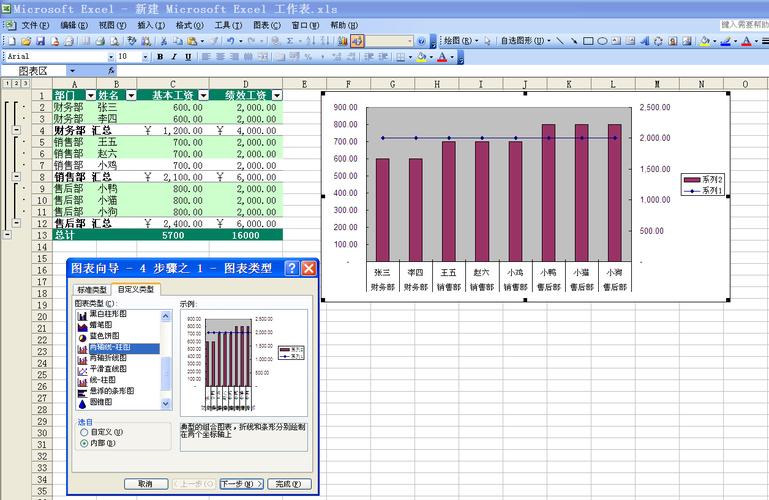Insert WordArt from drawing toolbar

644,41
